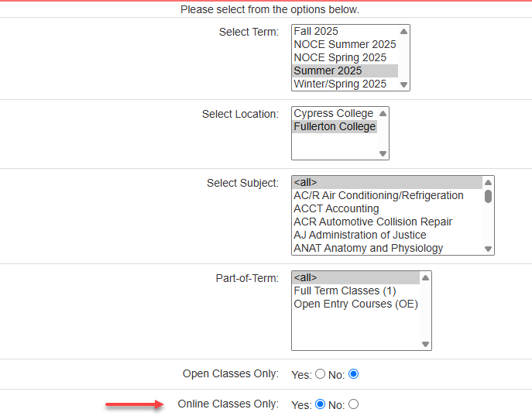
Task: Choose Fall 2025 term
Action: click(345, 31)
